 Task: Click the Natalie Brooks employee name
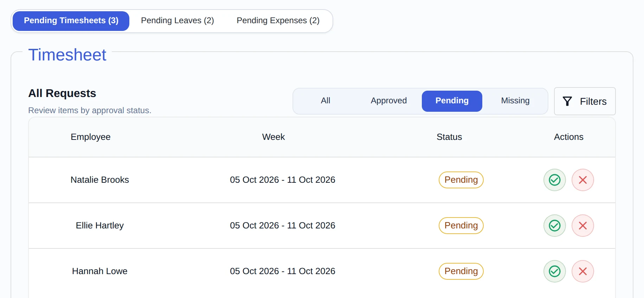(x=100, y=180)
